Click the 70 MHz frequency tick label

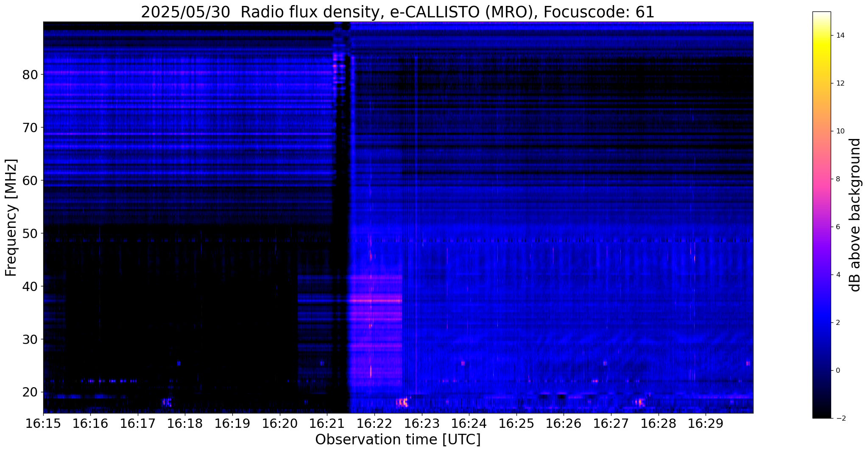coord(30,128)
